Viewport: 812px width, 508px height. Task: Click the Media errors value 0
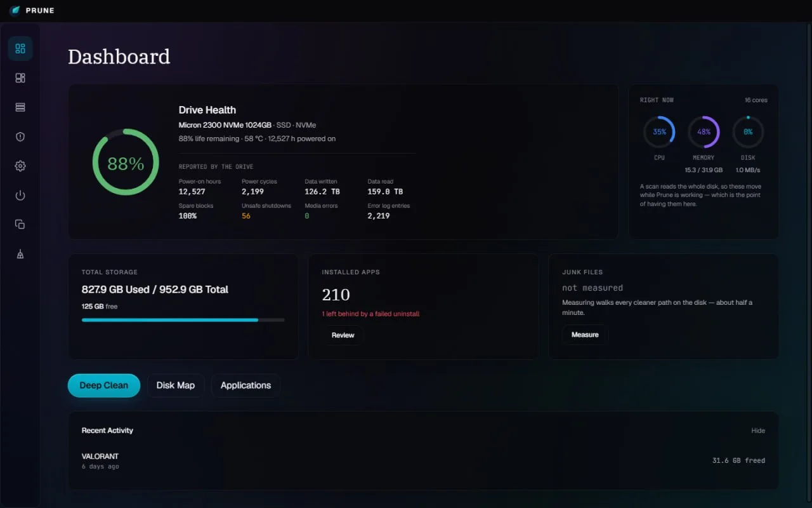click(x=307, y=216)
